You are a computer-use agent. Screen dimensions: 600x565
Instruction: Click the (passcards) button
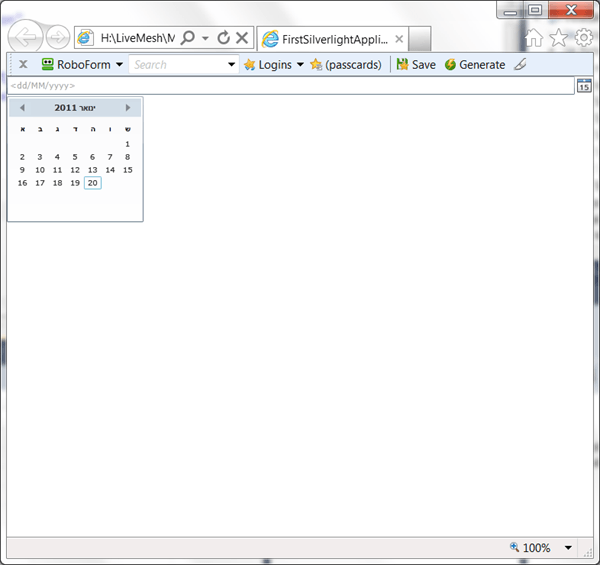[x=346, y=64]
